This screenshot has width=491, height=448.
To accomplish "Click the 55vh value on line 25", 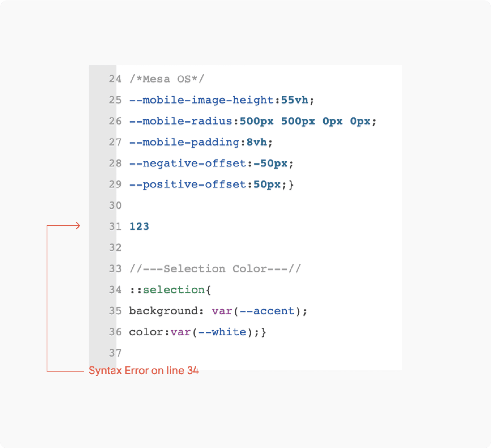I will click(x=295, y=100).
